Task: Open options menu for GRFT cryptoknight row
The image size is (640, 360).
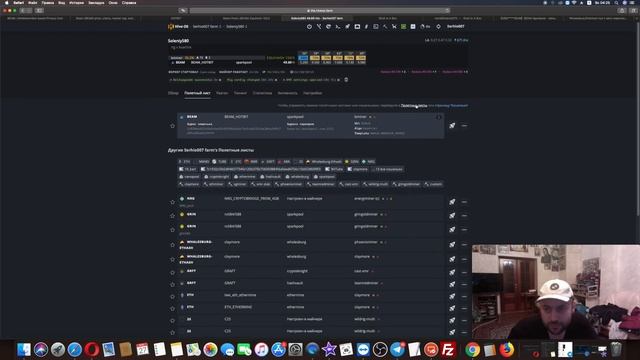Action: 464,272
